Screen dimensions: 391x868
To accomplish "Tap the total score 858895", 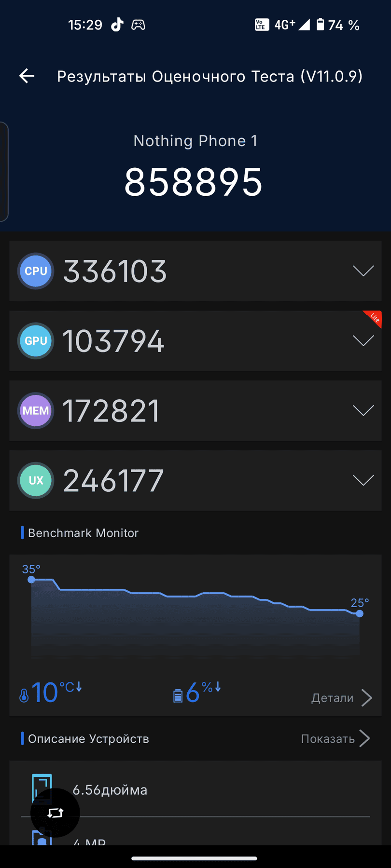I will (194, 182).
